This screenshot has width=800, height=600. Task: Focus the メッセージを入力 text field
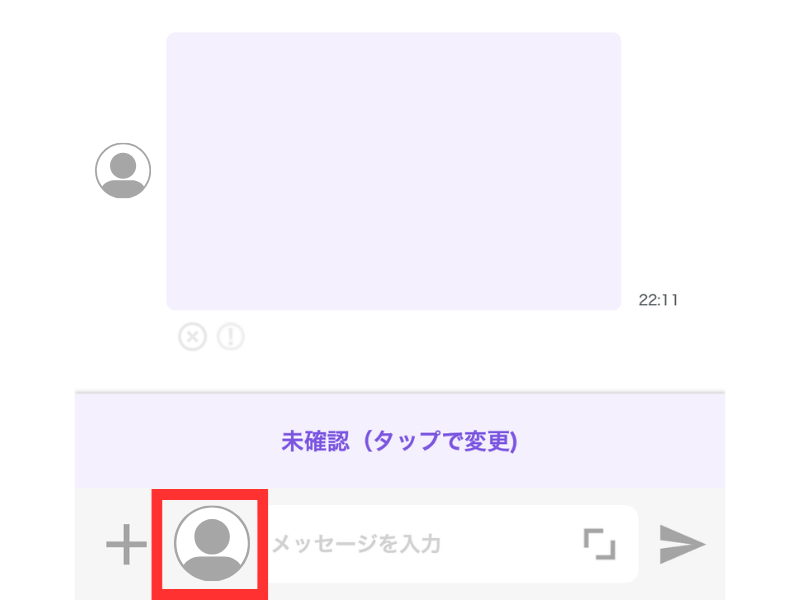[423, 544]
